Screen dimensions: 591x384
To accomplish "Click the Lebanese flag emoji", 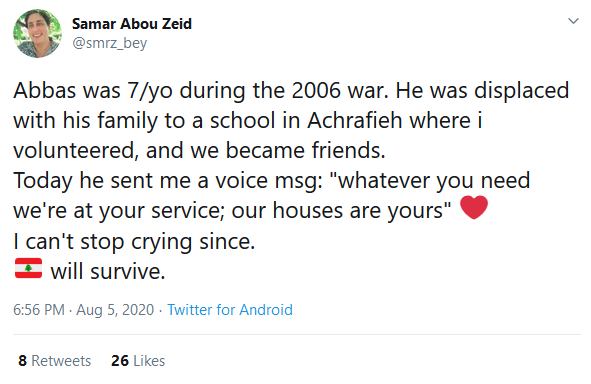I will 28,268.
